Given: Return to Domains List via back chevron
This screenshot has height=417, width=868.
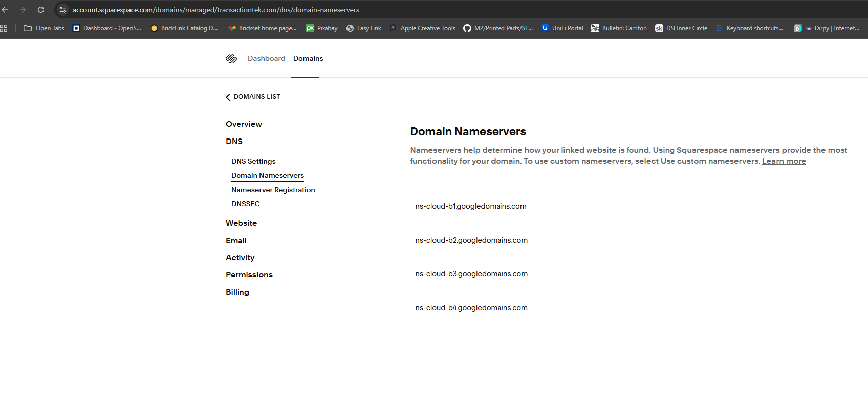Looking at the screenshot, I should click(x=252, y=97).
